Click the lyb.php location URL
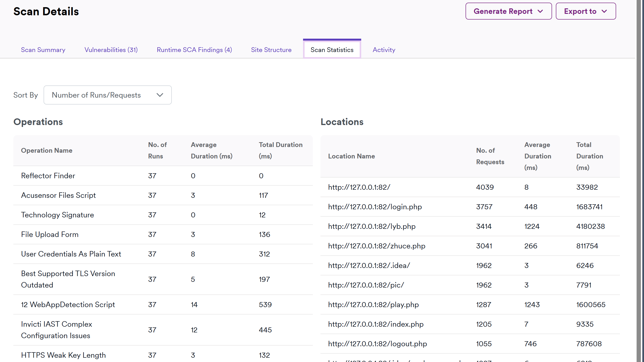The image size is (644, 362). point(371,226)
